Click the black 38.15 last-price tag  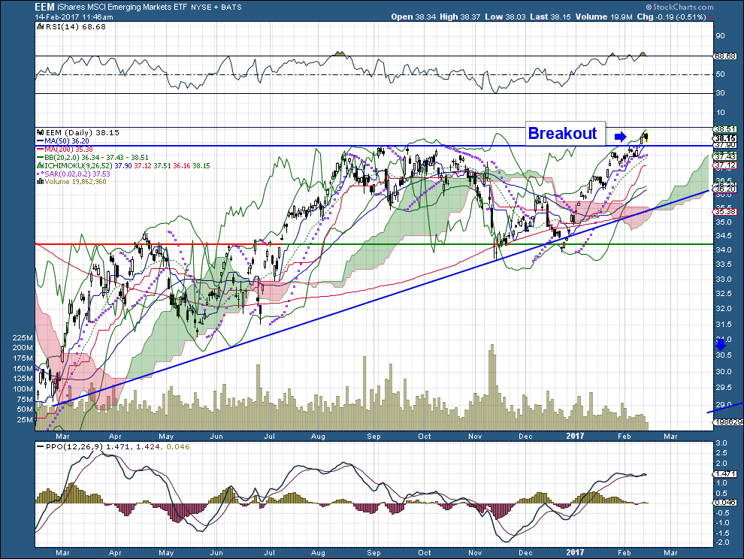point(725,138)
